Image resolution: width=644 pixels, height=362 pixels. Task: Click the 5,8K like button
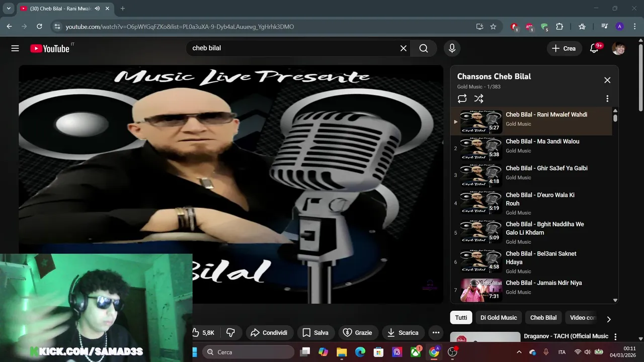[x=203, y=332]
